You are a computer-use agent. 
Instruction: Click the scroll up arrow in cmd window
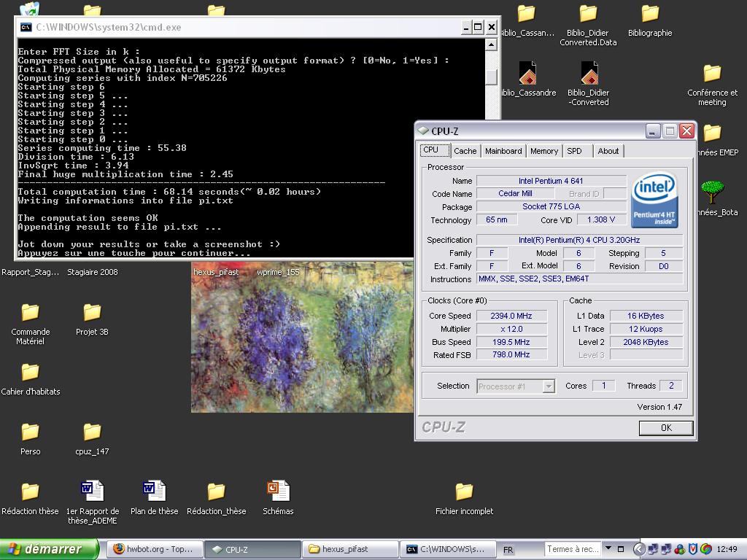[491, 44]
